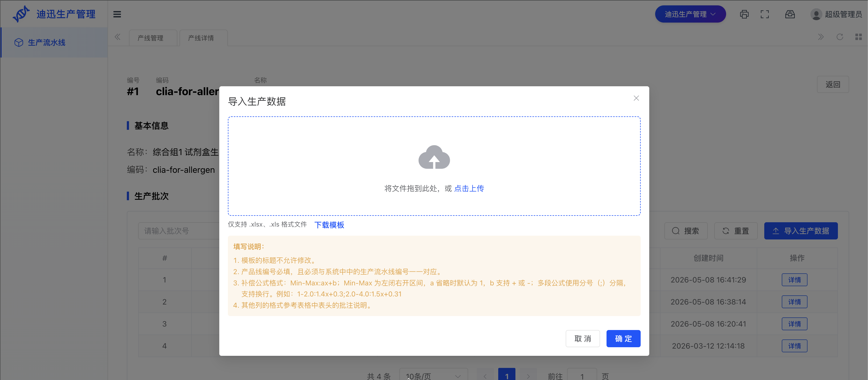Refresh the page with reload icon
This screenshot has height=380, width=868.
tap(839, 37)
